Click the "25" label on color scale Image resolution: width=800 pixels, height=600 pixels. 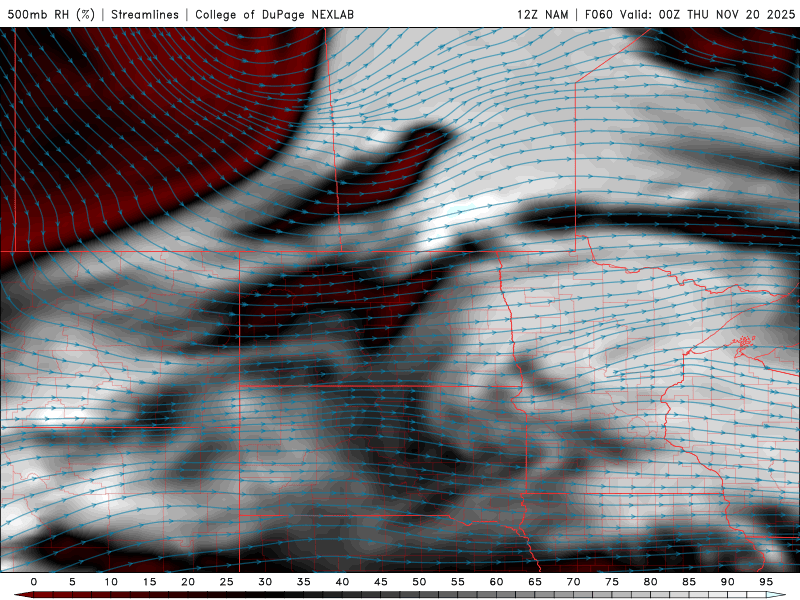coord(226,582)
